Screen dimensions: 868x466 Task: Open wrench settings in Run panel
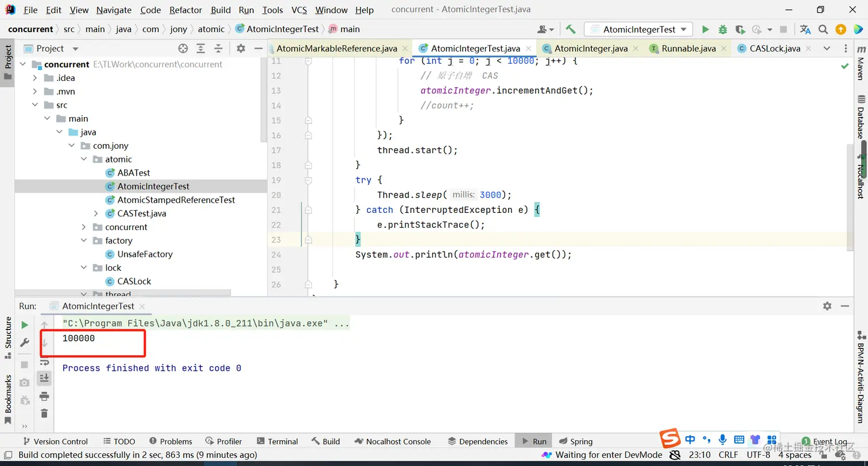click(25, 343)
